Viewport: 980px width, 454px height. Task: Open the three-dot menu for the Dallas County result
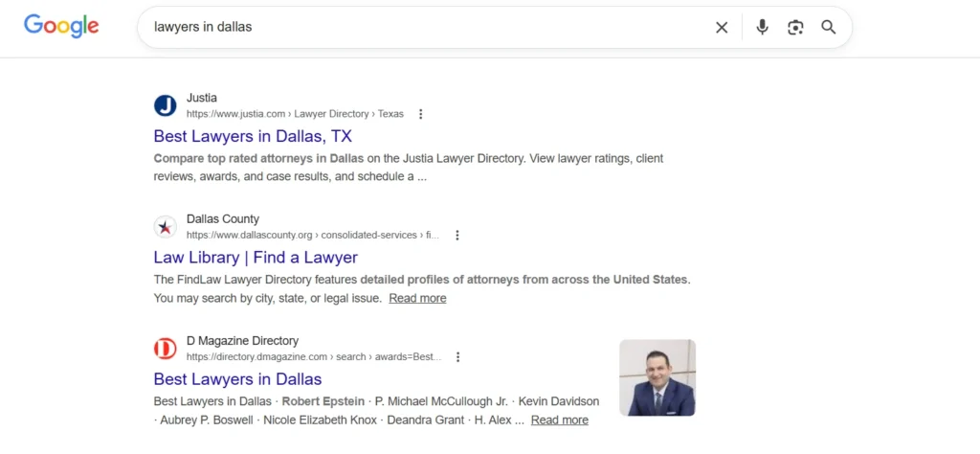pyautogui.click(x=457, y=235)
